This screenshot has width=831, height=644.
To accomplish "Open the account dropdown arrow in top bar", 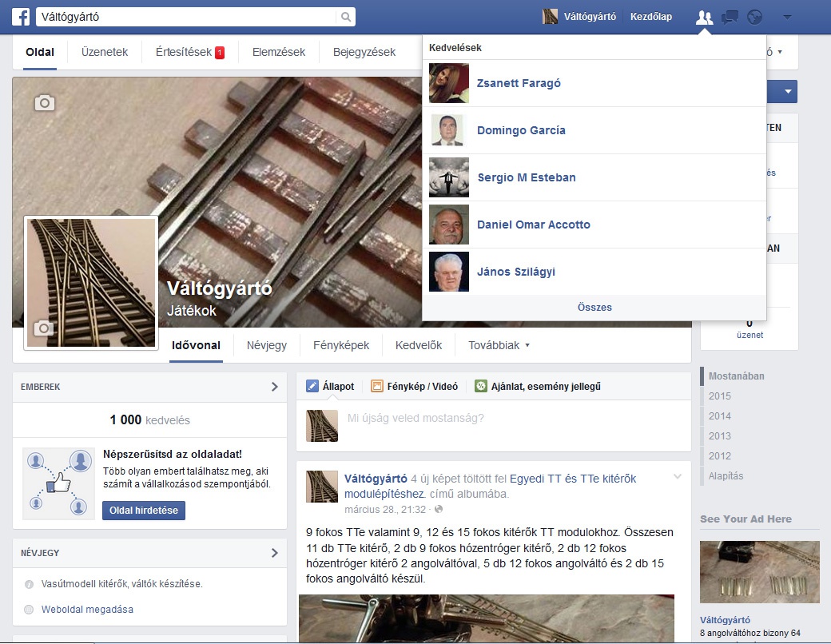I will tap(787, 18).
